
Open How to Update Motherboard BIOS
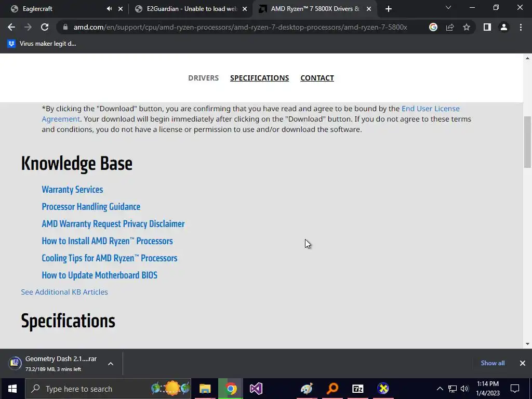(x=99, y=275)
